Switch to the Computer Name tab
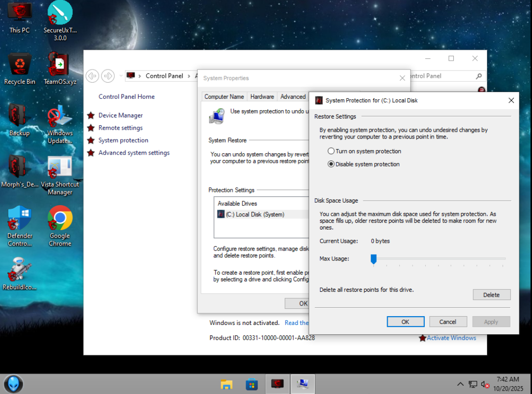532x394 pixels. pyautogui.click(x=224, y=96)
